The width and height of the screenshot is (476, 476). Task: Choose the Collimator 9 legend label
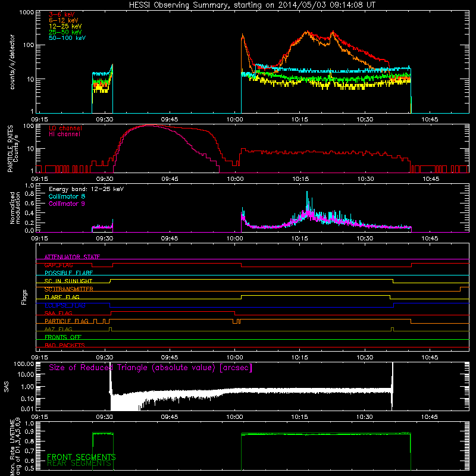point(67,203)
